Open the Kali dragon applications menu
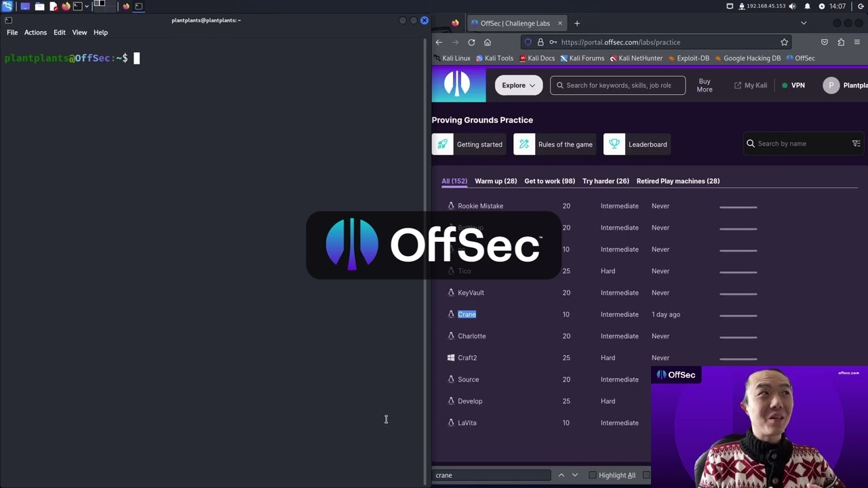 tap(7, 6)
